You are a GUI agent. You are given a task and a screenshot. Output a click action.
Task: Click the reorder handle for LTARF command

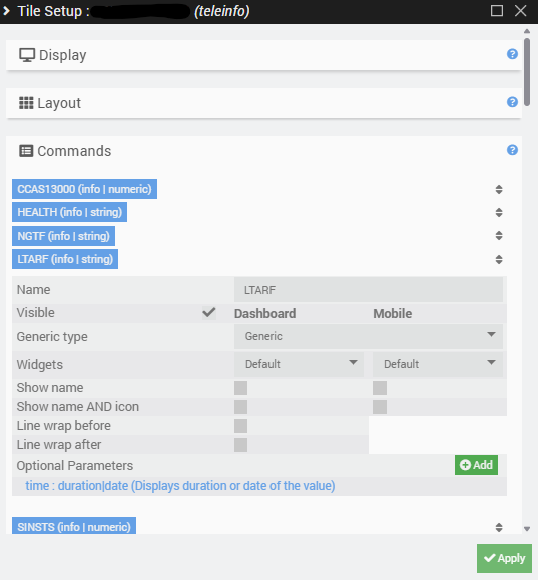(x=499, y=259)
